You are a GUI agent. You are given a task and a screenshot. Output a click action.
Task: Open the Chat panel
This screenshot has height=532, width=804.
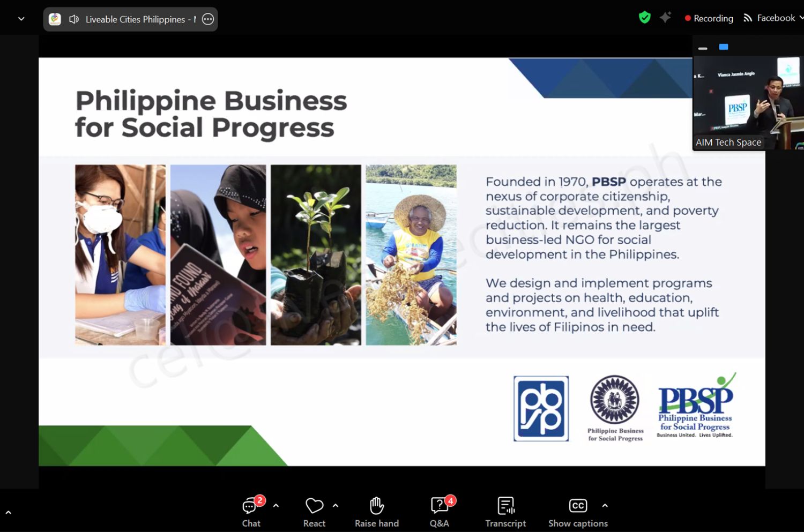tap(251, 512)
